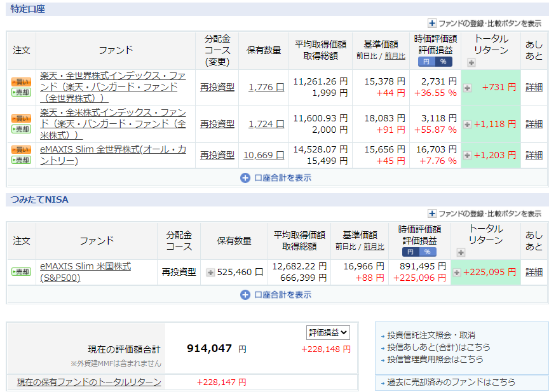Click the 買い button for 楽天・全世界株式 fund
Screen dimensions: 549x392
coord(22,82)
